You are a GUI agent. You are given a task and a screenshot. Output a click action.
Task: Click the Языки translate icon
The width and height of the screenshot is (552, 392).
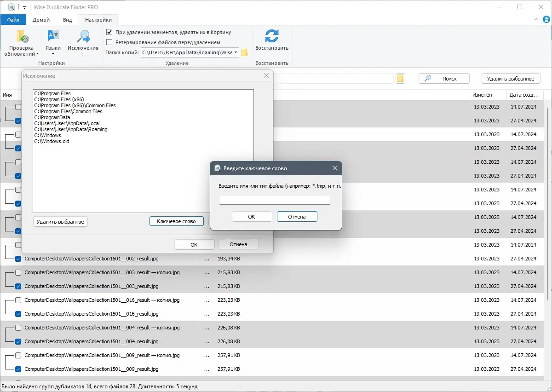(53, 36)
